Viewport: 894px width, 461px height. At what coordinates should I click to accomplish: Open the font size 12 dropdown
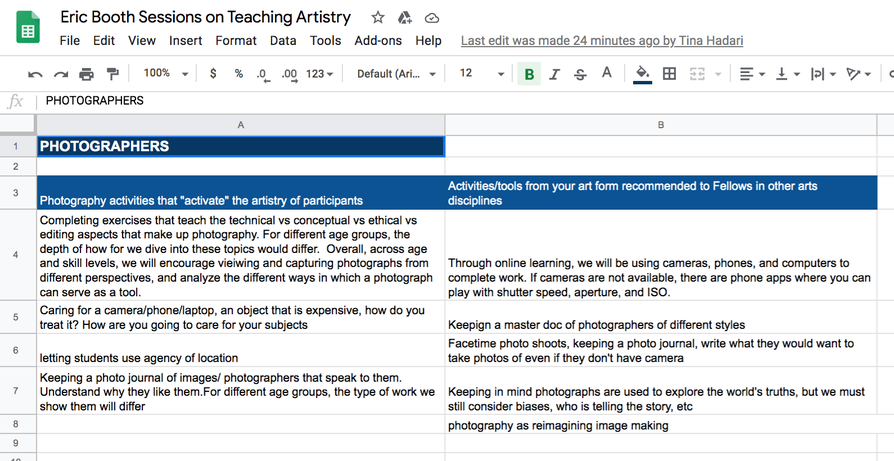point(482,74)
